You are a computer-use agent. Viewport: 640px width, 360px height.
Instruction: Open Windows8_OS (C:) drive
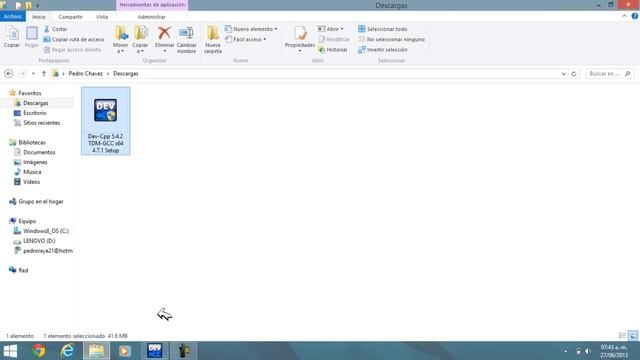tap(46, 231)
